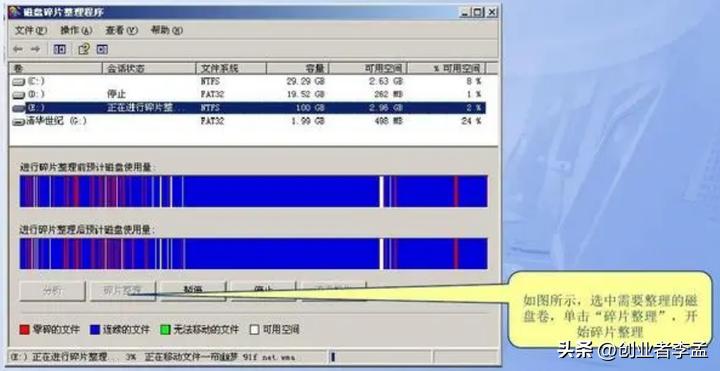
Task: Select the (C:) drive icon
Action: click(x=18, y=82)
